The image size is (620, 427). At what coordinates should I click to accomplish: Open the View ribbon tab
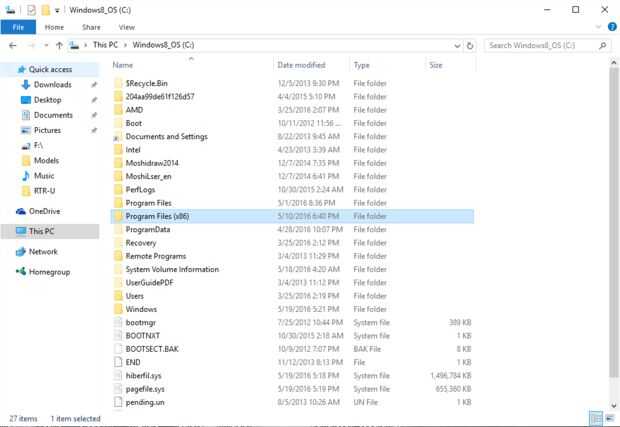pos(127,27)
